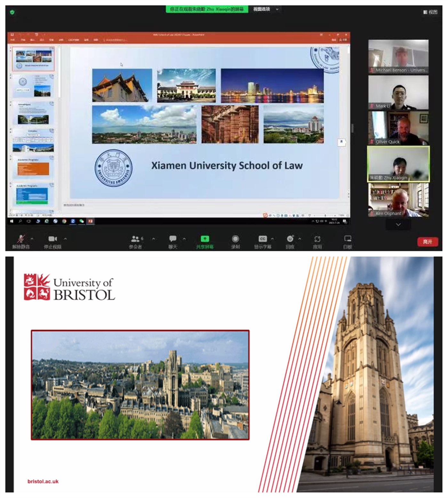Screen dimensions: 448x498
Task: Adjust PowerPoint zoom slider in status bar
Action: pos(325,216)
